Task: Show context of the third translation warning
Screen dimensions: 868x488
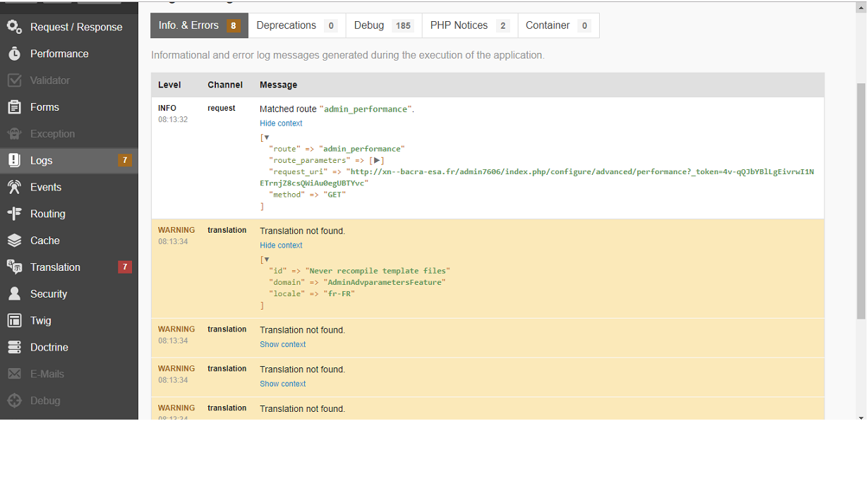Action: click(x=283, y=384)
